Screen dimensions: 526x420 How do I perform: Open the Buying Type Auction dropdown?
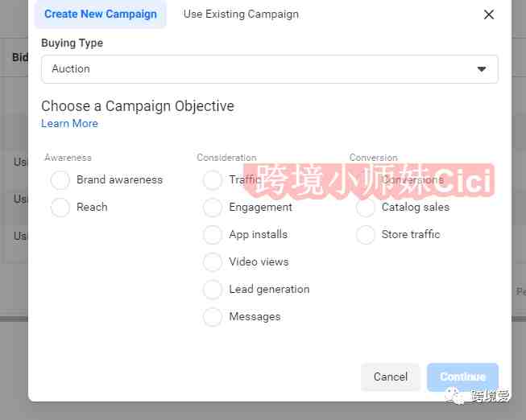click(269, 69)
